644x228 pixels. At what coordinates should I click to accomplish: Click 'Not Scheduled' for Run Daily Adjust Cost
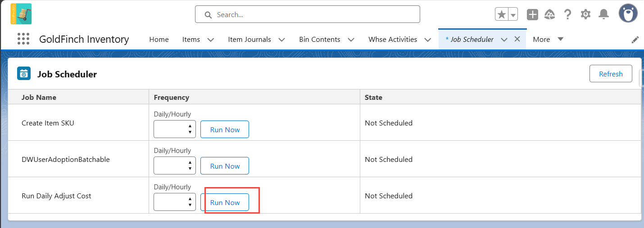(x=389, y=196)
